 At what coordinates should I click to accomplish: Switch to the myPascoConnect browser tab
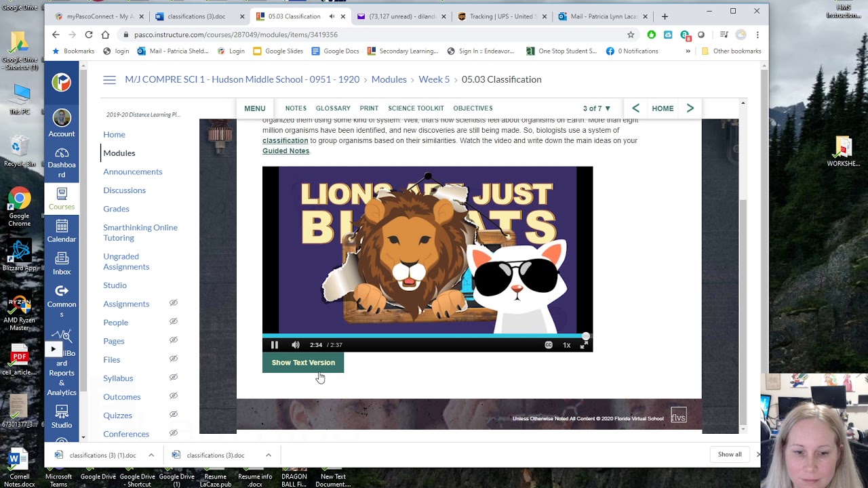[x=99, y=16]
